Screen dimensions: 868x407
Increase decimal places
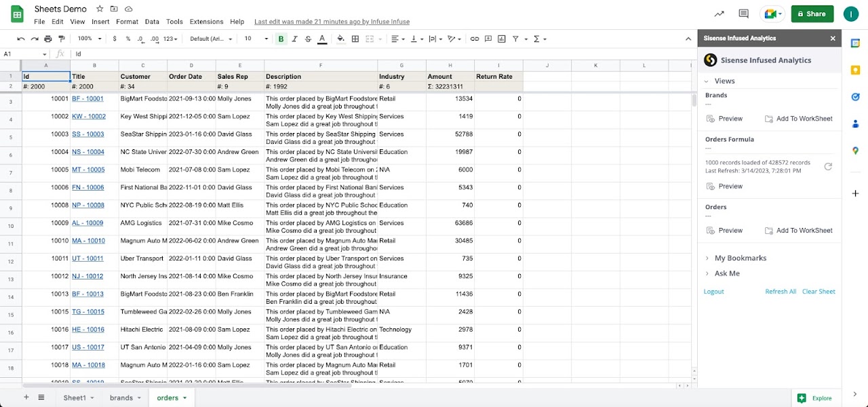(x=155, y=39)
